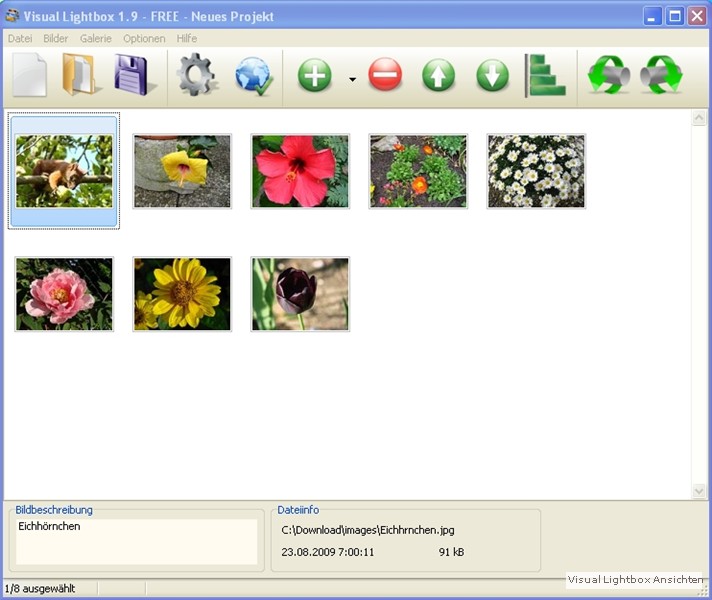712x600 pixels.
Task: Expand the dropdown arrow beside the add button
Action: coord(352,78)
